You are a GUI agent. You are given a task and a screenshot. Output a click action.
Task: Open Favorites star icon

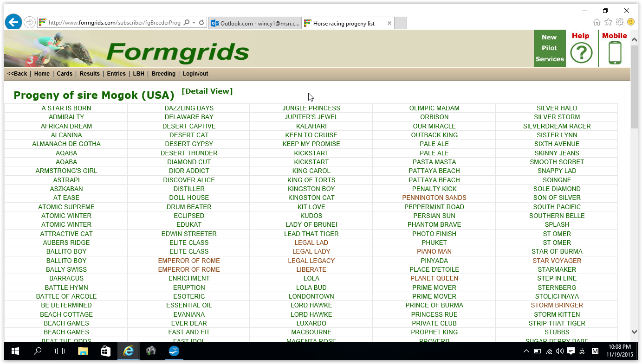(x=608, y=22)
